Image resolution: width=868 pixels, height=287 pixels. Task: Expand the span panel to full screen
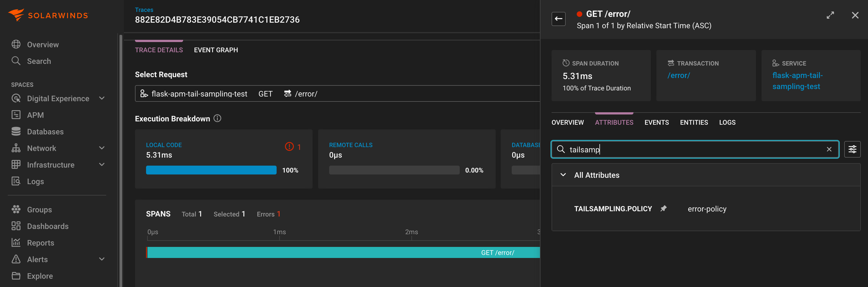tap(830, 15)
